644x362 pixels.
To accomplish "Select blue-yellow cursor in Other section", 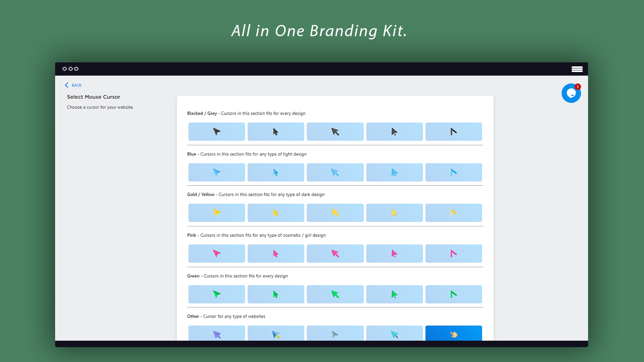I will point(276,333).
